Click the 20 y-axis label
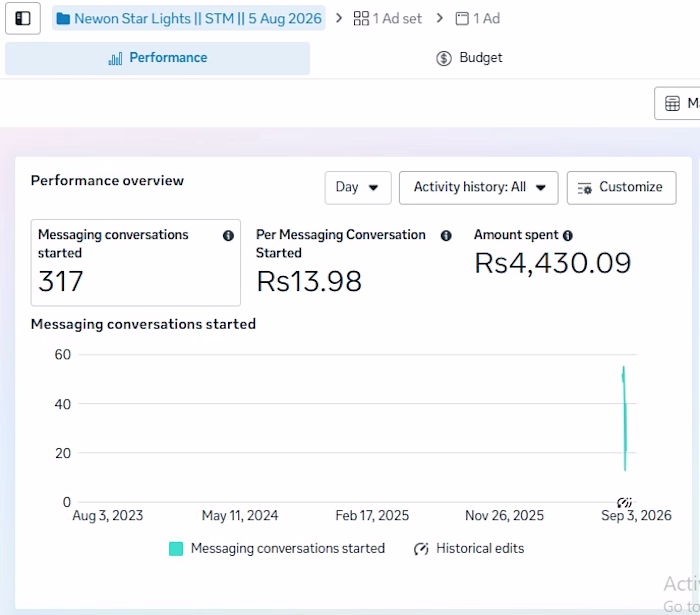Image resolution: width=700 pixels, height=615 pixels. click(x=62, y=453)
